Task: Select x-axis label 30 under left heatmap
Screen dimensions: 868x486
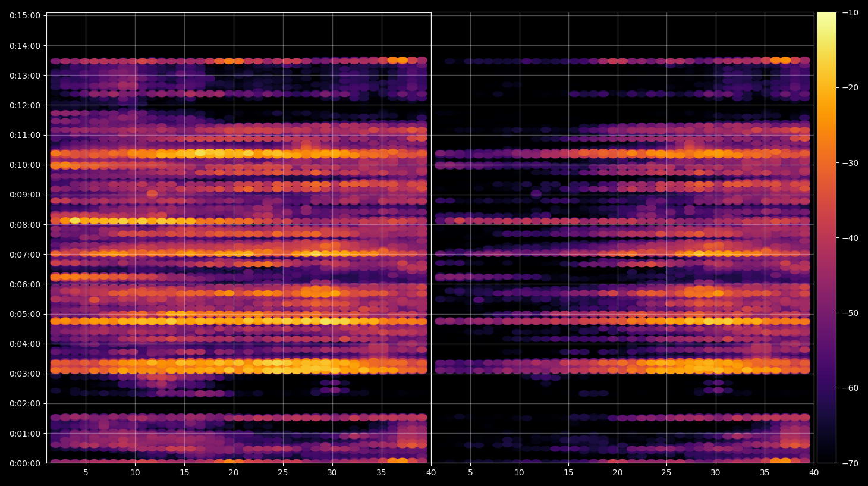Action: click(332, 473)
